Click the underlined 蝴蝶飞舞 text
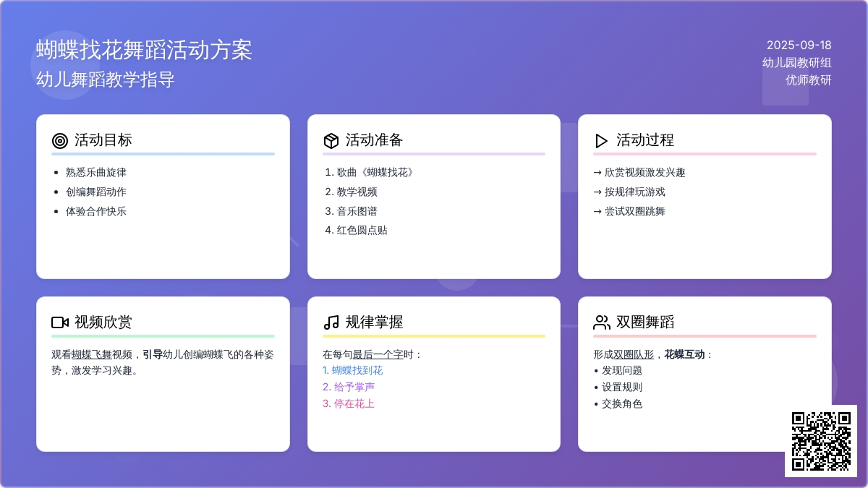Image resolution: width=868 pixels, height=488 pixels. point(91,354)
